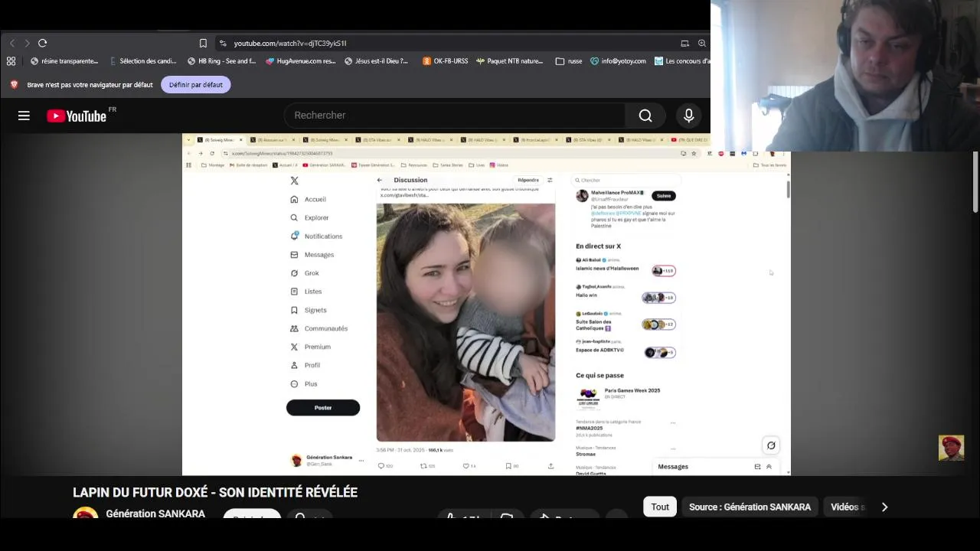Go back with the browser back arrow
Screen dimensions: 980x551
[11, 43]
